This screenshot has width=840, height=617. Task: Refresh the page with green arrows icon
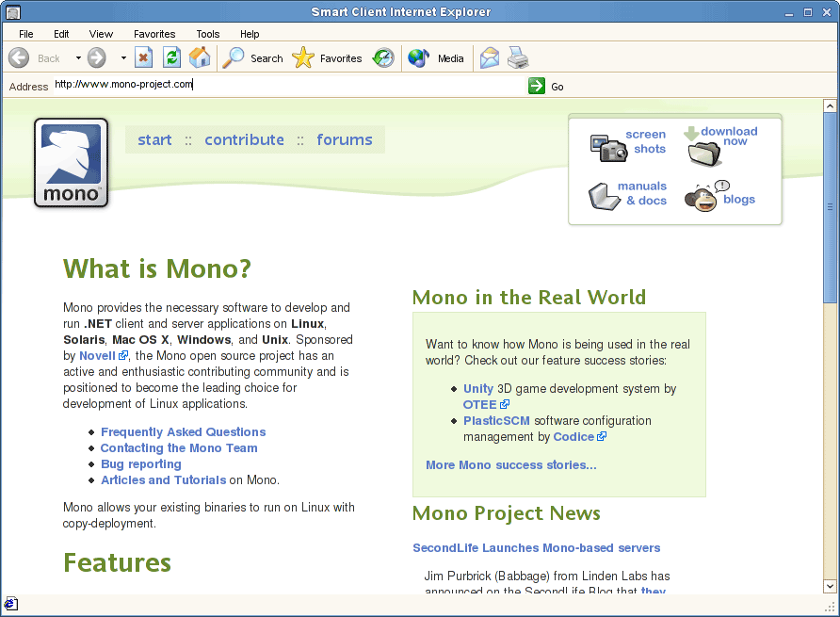(172, 57)
